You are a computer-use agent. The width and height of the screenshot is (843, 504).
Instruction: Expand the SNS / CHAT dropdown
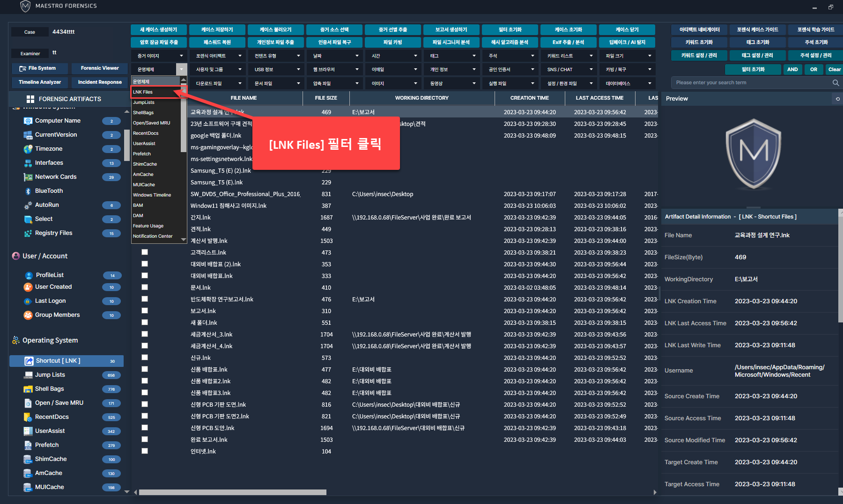click(x=569, y=70)
